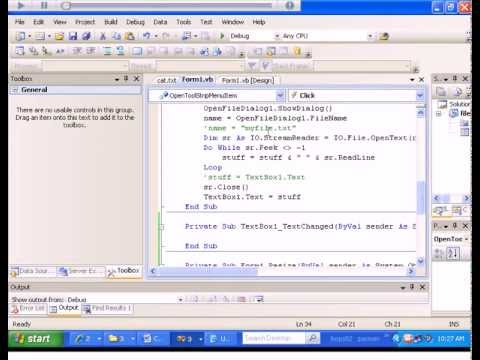
Task: Click the video progress slider handle
Action: [x=66, y=5]
